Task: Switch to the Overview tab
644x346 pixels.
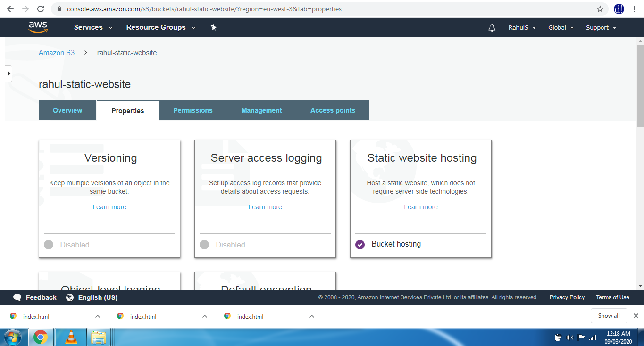Action: [x=67, y=110]
